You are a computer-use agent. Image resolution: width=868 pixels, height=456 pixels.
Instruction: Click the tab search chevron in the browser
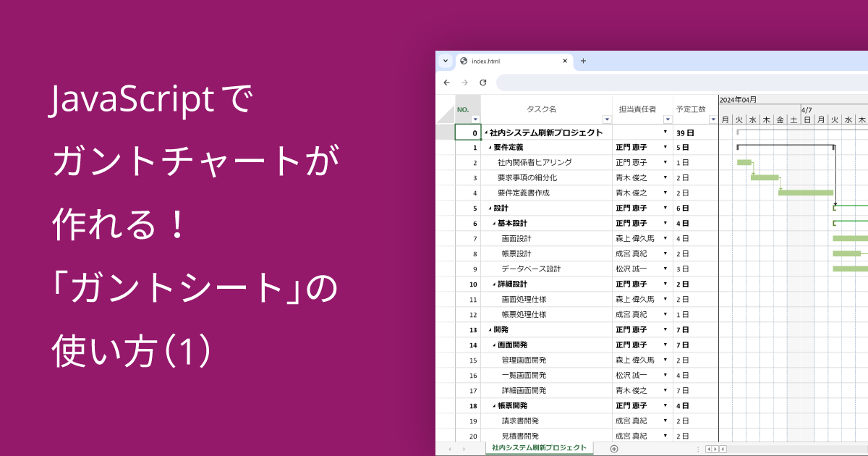445,61
